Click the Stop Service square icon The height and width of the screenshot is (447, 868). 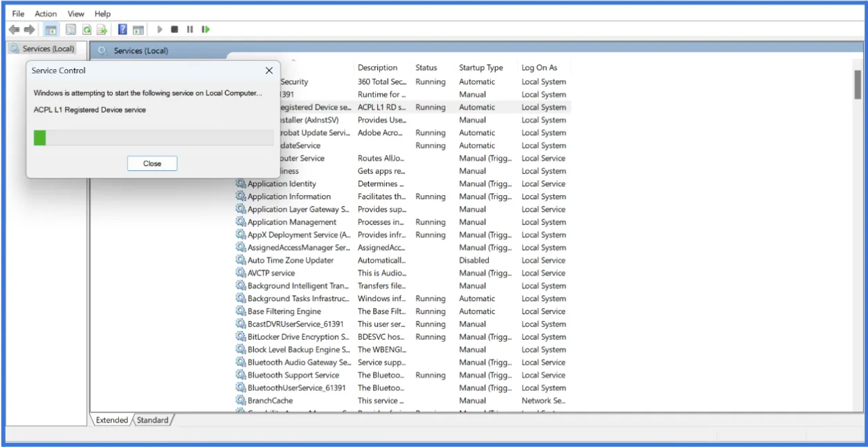pyautogui.click(x=174, y=30)
